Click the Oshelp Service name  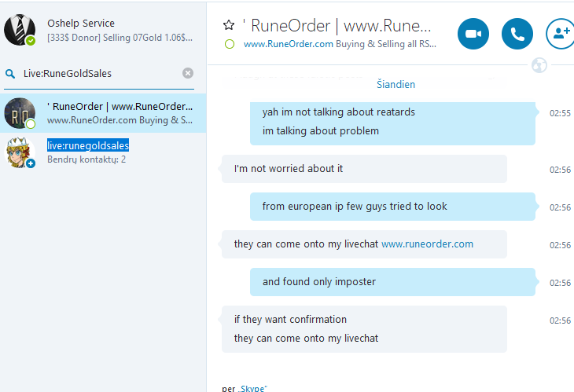pos(81,23)
